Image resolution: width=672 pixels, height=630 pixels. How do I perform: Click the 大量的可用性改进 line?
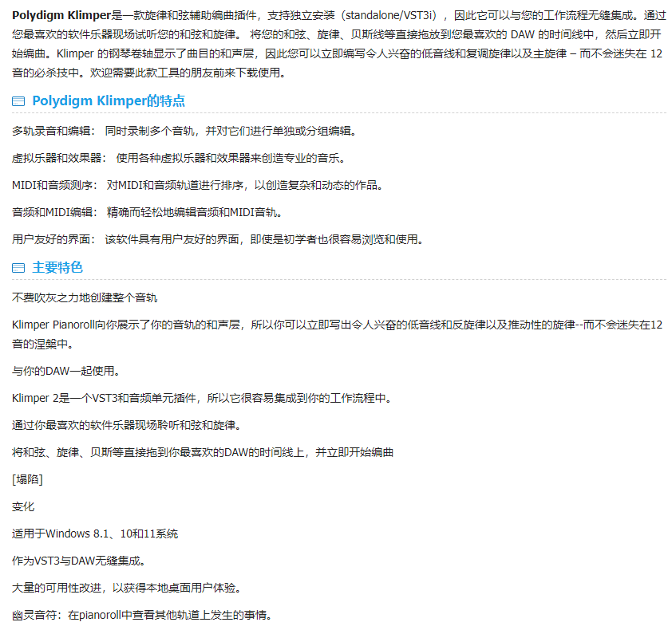(x=127, y=588)
